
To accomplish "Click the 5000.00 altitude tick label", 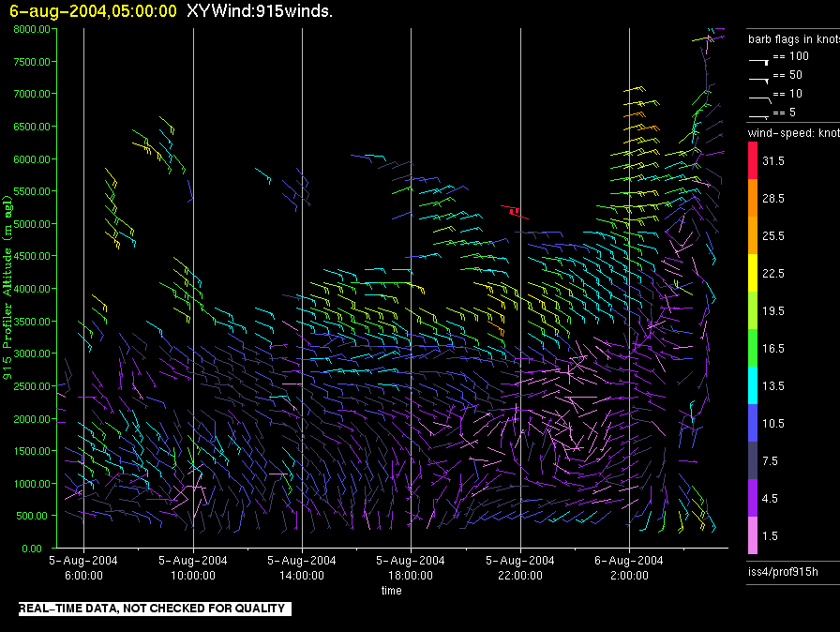I will pos(32,224).
